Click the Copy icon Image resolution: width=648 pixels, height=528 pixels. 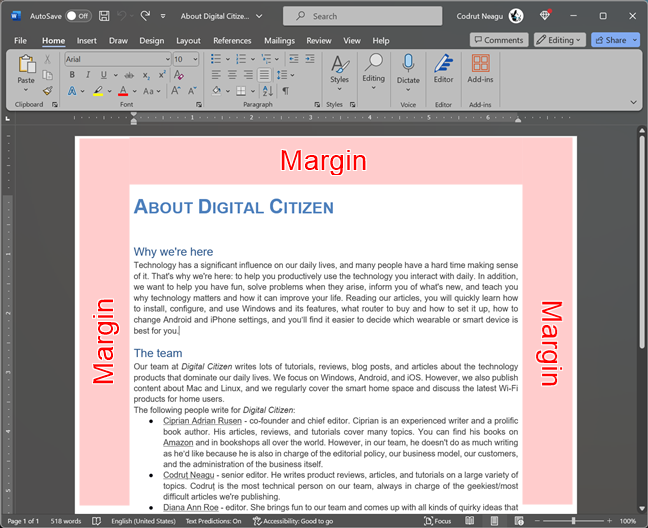click(x=48, y=75)
